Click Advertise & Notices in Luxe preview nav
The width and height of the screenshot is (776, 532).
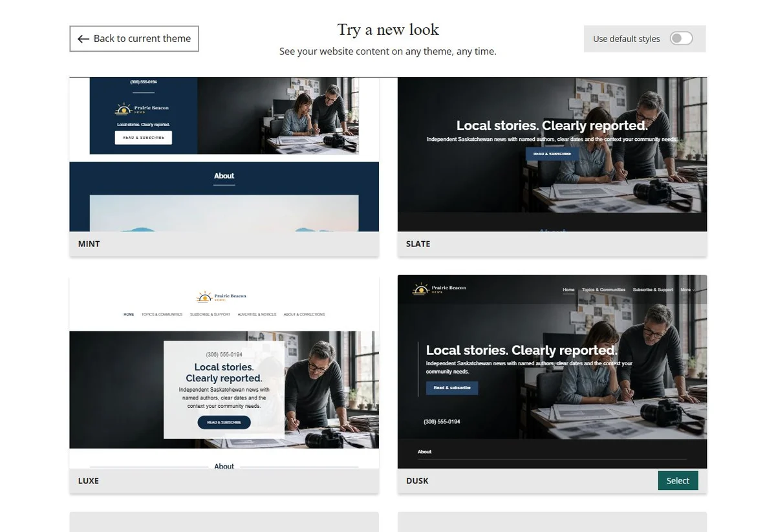click(257, 314)
